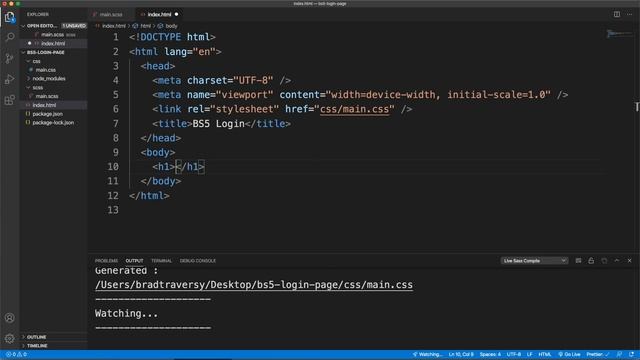Image resolution: width=640 pixels, height=360 pixels.
Task: Open the Extensions view
Action: pyautogui.click(x=9, y=100)
